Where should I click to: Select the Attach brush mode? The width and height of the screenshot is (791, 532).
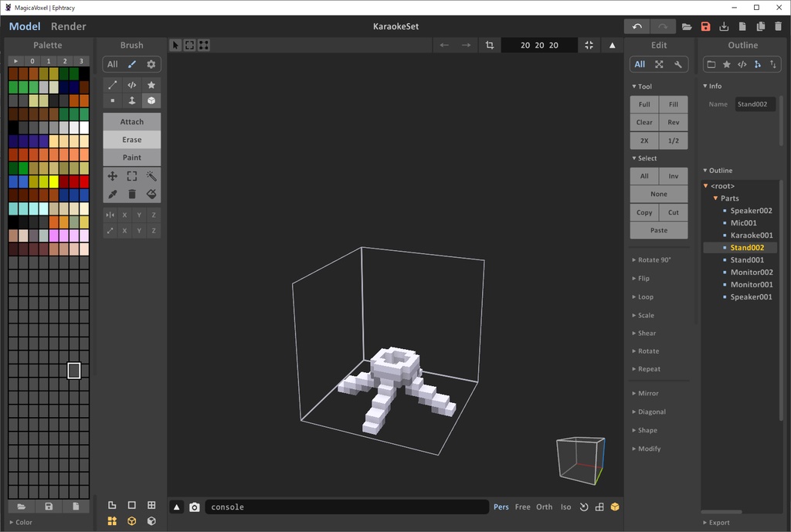tap(131, 121)
